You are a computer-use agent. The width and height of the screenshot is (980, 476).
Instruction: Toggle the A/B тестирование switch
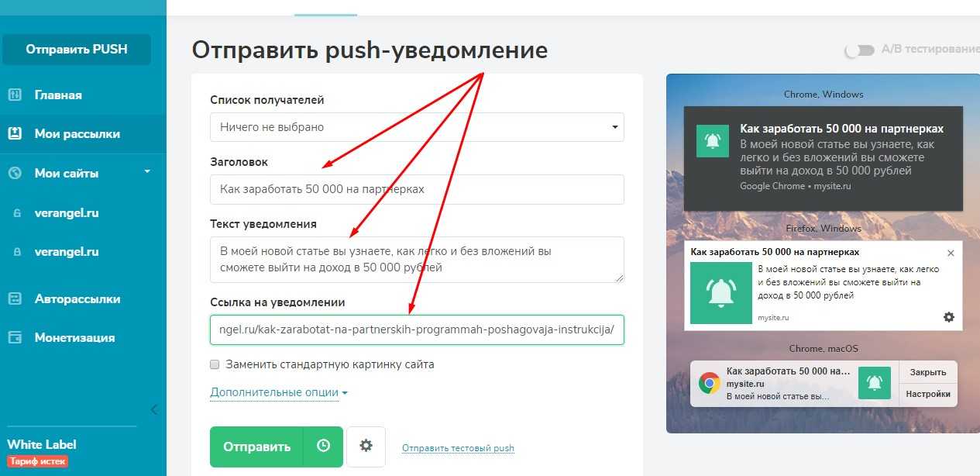tap(859, 50)
